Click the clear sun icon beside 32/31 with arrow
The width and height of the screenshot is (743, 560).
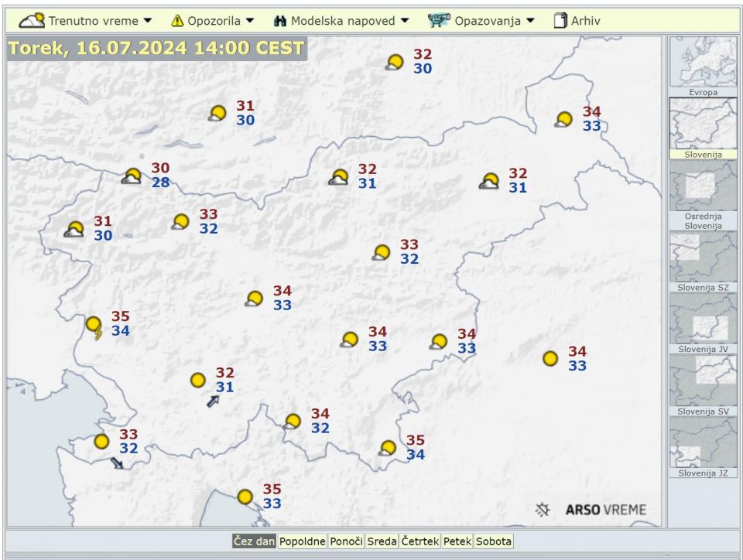click(x=198, y=381)
